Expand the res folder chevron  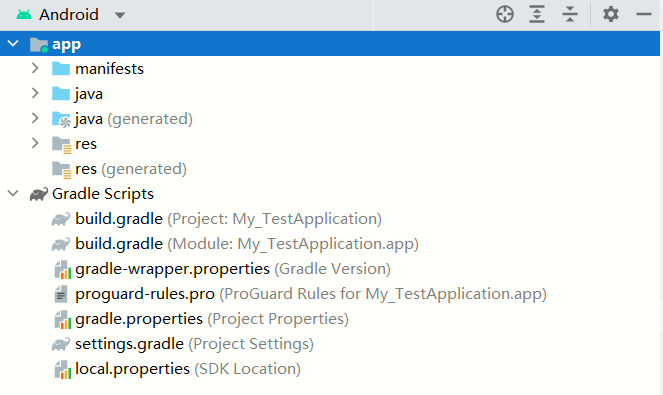[35, 143]
